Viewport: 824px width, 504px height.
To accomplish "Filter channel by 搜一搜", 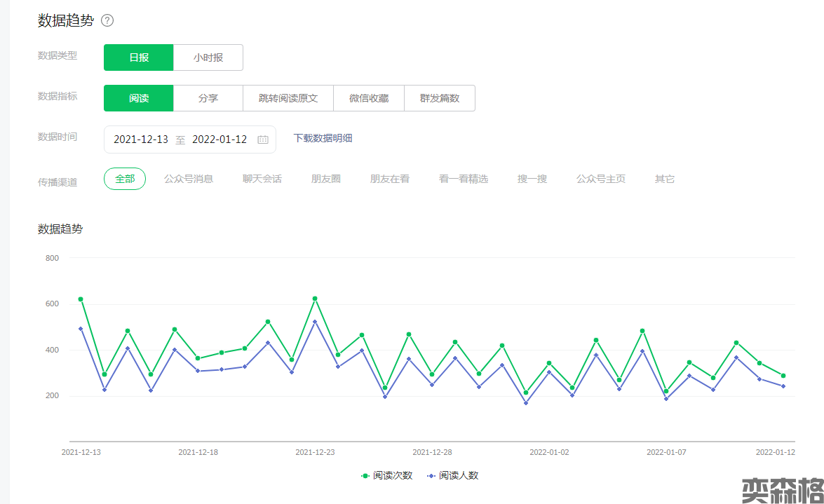I will 532,179.
